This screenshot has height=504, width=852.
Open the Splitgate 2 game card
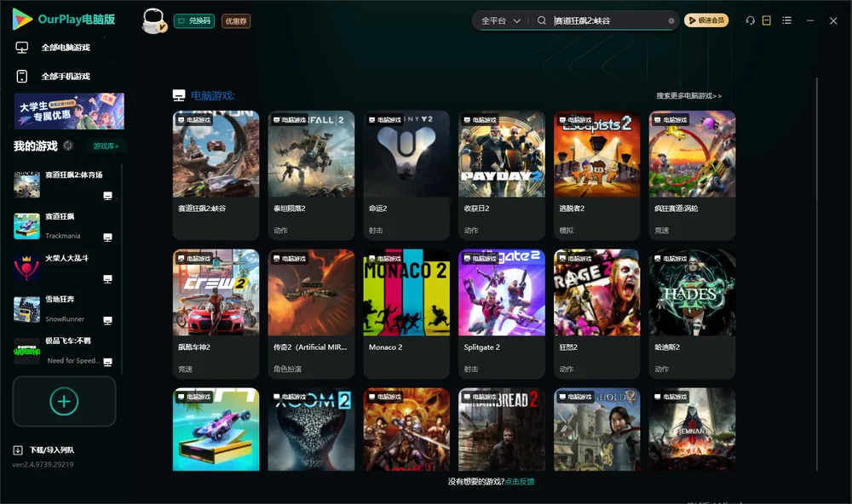(x=502, y=314)
